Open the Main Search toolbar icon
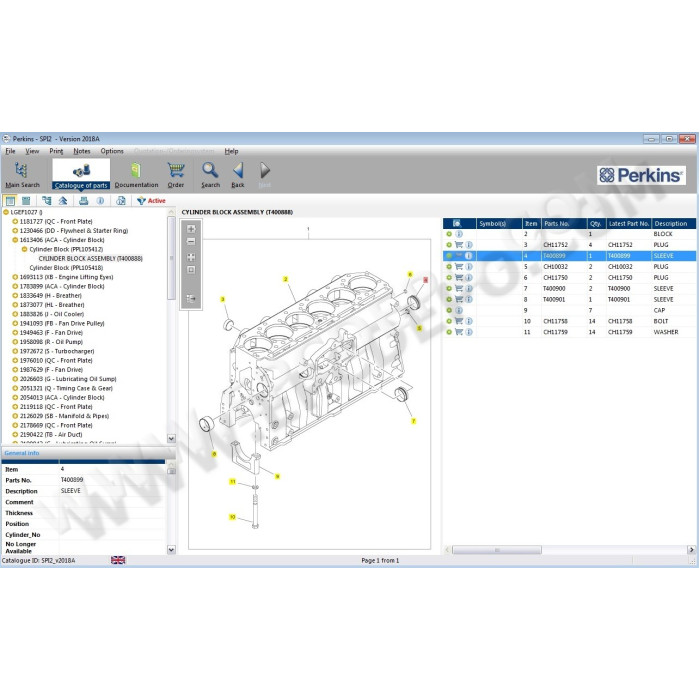Screen dimensions: 700x700 click(x=21, y=175)
